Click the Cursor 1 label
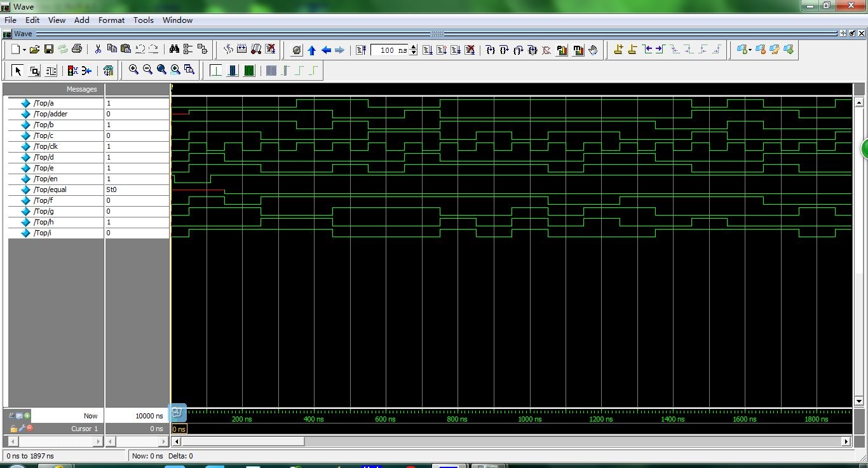 (x=85, y=429)
